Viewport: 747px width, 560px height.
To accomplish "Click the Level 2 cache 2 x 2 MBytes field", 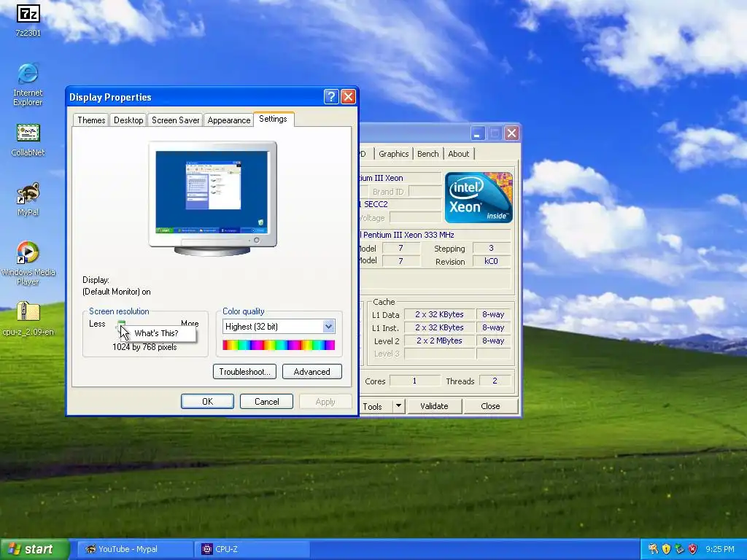I will click(439, 341).
